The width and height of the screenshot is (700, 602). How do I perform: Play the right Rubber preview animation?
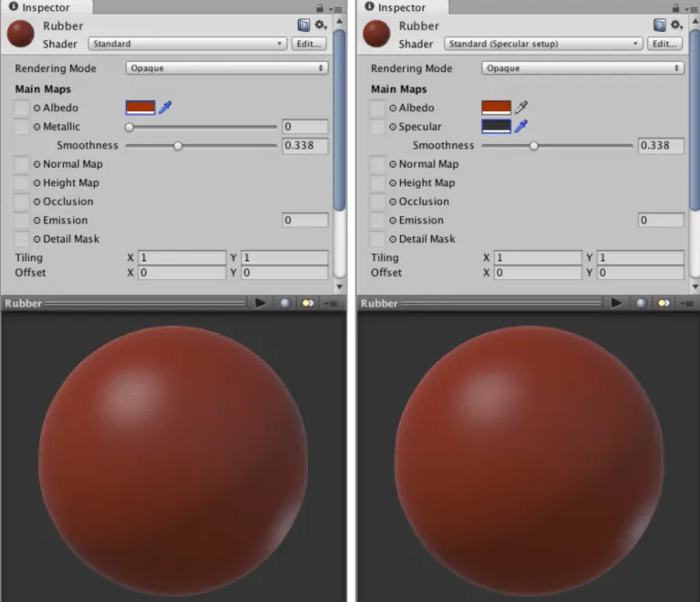coord(616,303)
